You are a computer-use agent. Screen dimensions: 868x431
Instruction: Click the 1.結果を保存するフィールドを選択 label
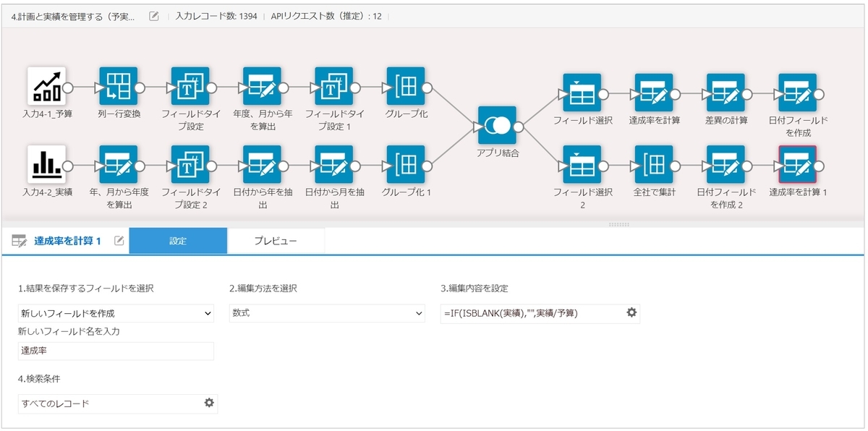(85, 289)
